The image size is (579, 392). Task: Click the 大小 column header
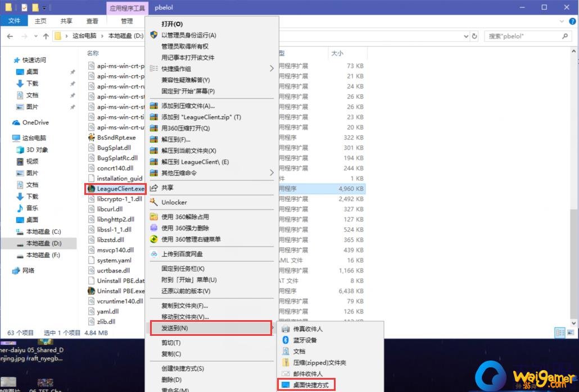click(x=337, y=53)
